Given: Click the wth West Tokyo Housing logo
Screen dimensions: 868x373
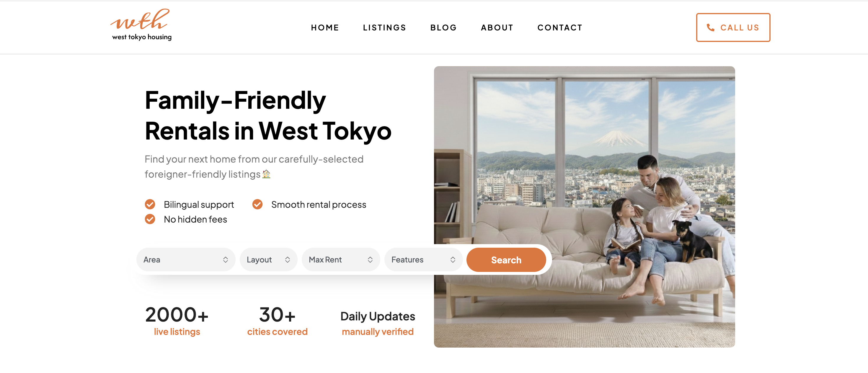Looking at the screenshot, I should tap(141, 25).
